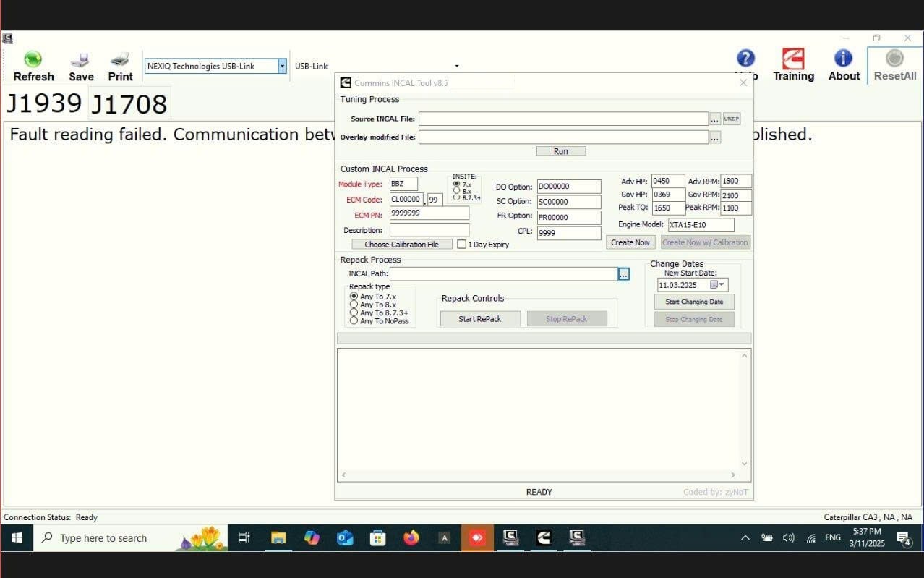Image resolution: width=924 pixels, height=578 pixels.
Task: Choose 'Any To 7.x' repack type
Action: [354, 297]
